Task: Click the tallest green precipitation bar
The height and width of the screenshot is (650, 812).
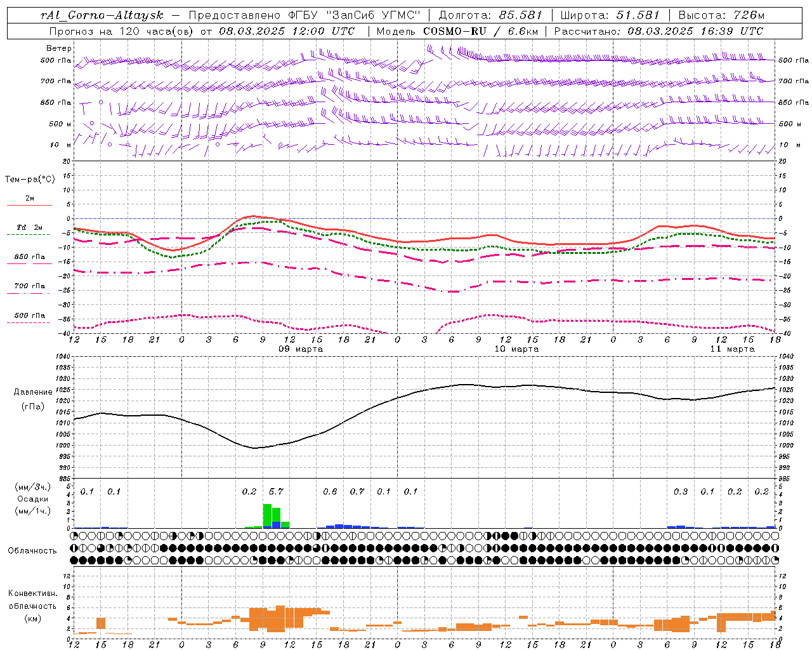Action: click(x=267, y=516)
